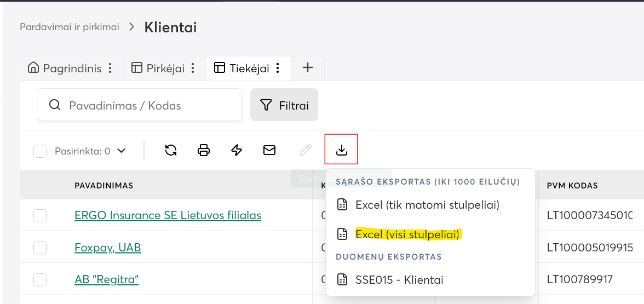This screenshot has height=304, width=644.
Task: Open the Tiekėjai tab options menu dots
Action: [x=278, y=68]
